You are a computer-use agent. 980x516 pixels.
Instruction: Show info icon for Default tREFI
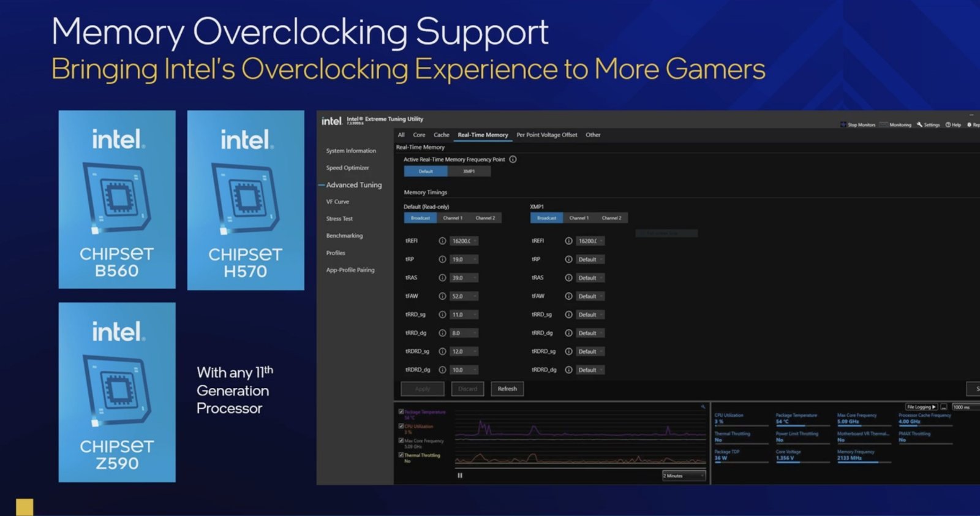point(442,241)
